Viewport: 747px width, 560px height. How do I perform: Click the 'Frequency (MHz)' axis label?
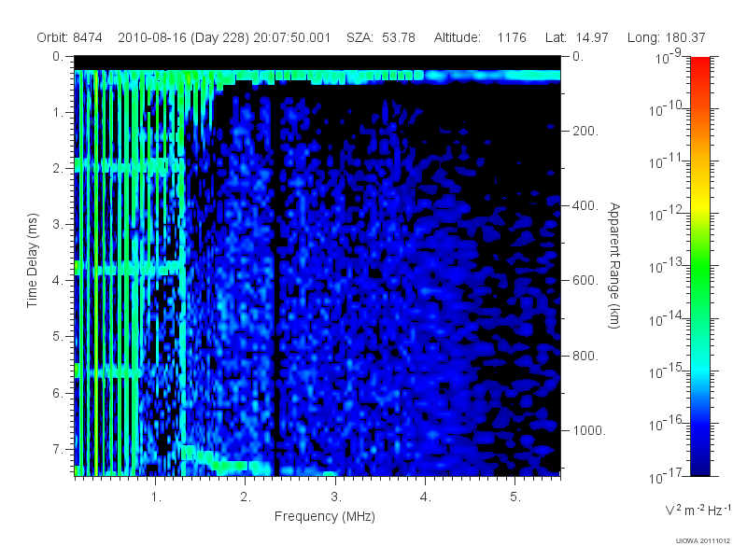click(325, 516)
